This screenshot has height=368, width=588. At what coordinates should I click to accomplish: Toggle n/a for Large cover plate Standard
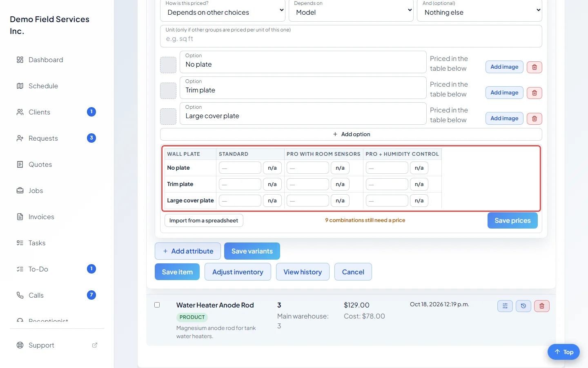click(x=272, y=200)
